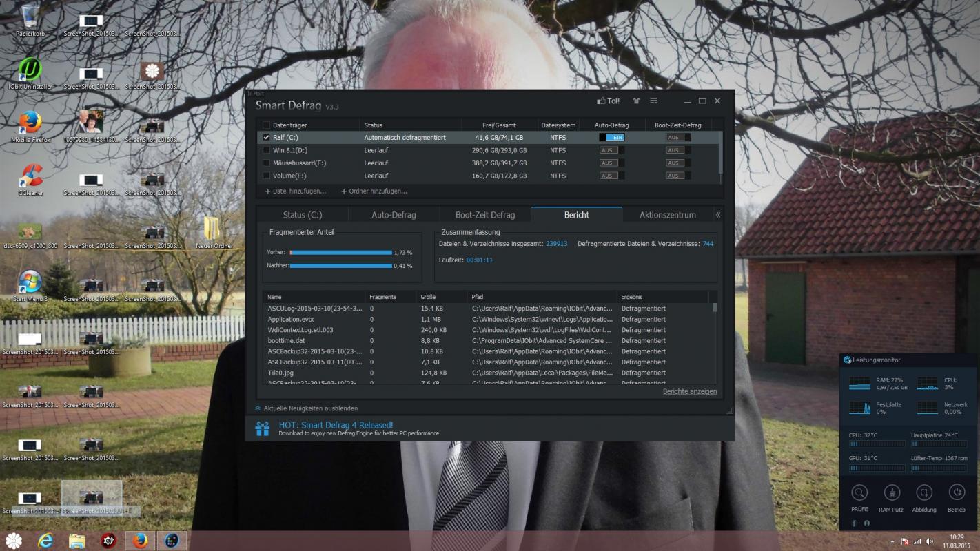Collapse news via Aktuelle Neuigkeiten ausblenden

pos(307,408)
